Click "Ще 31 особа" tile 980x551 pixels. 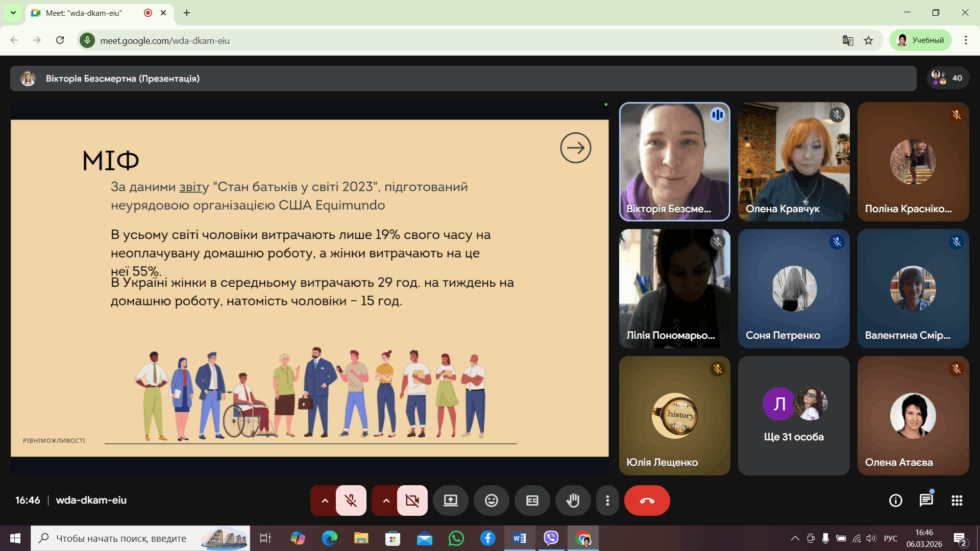pyautogui.click(x=794, y=416)
